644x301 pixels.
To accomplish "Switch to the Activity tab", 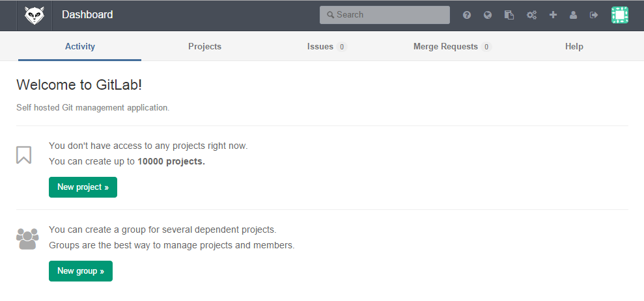I will coord(80,47).
